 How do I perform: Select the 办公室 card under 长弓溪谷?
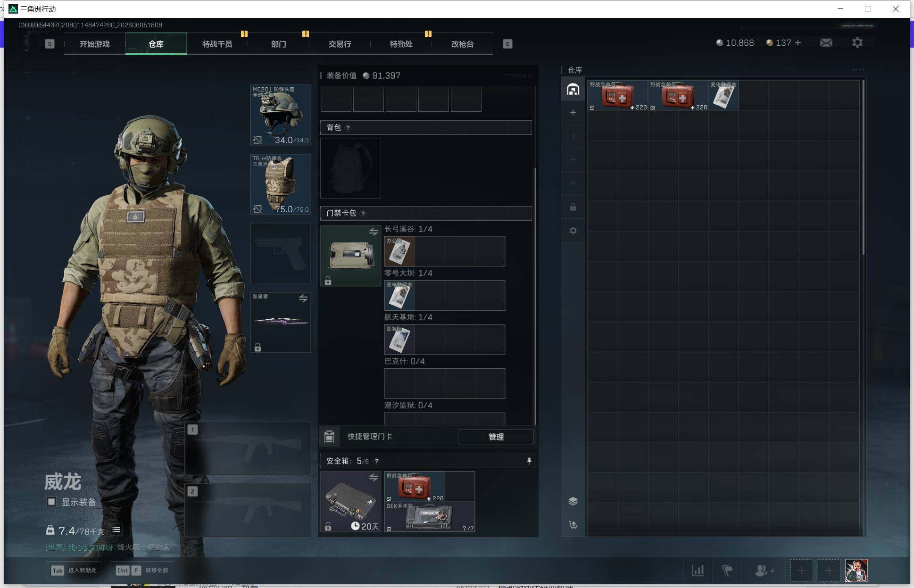(x=399, y=251)
